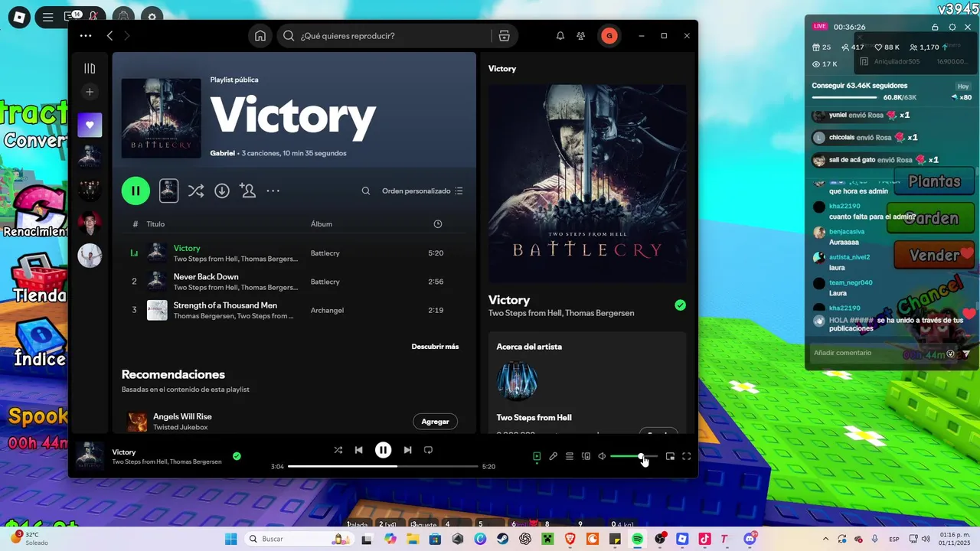Open the Roblox settings gear icon
The image size is (980, 551).
click(152, 16)
